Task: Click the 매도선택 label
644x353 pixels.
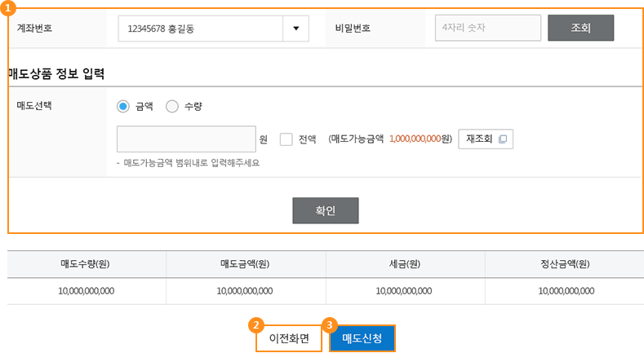Action: point(34,106)
